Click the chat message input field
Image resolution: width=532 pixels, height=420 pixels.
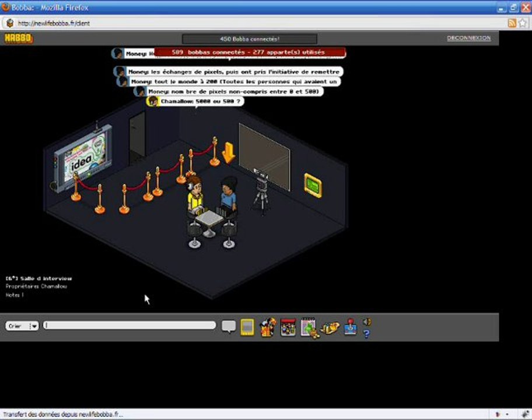129,325
